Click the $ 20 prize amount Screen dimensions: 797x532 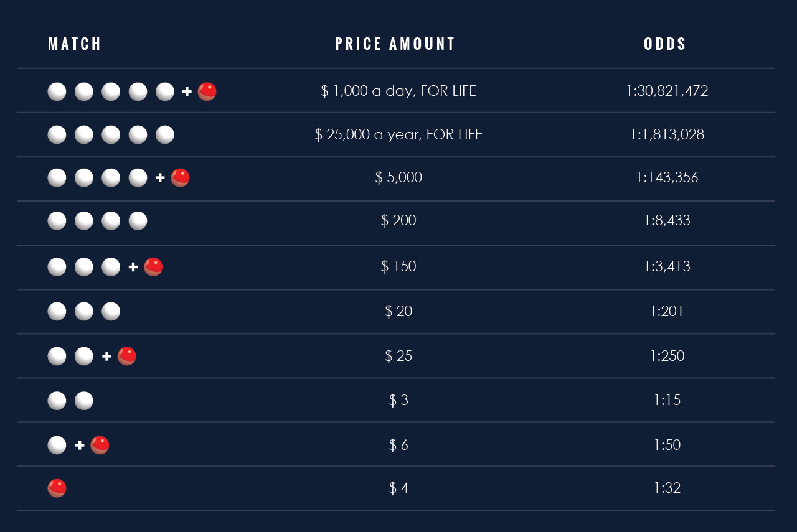click(x=398, y=310)
